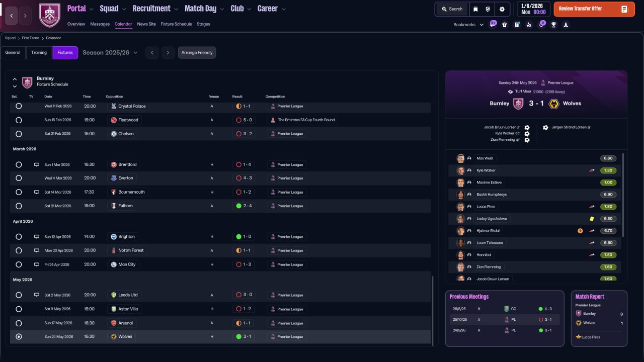Click the Burnley crest in the Fixture Schedule header
Viewport: 644px width, 362px height.
coord(27,82)
